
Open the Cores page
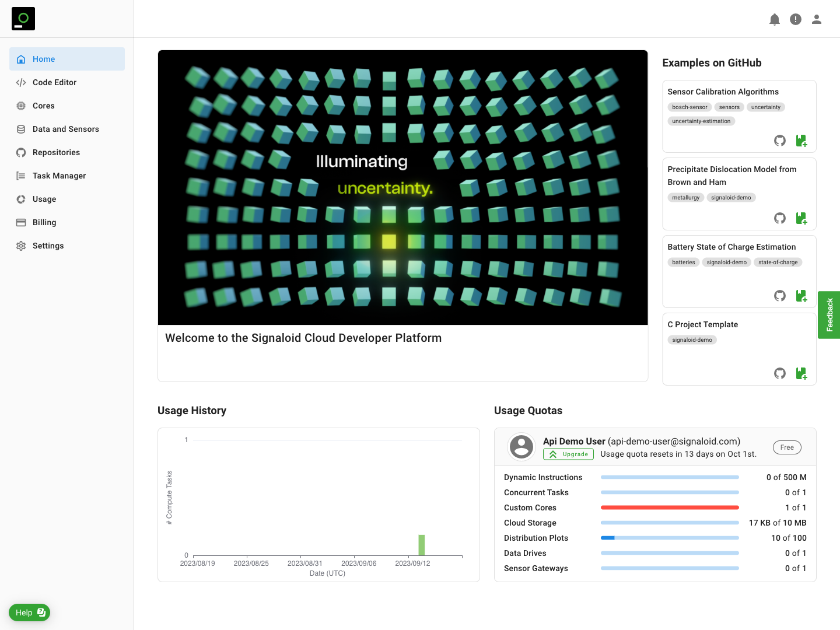[x=43, y=106]
